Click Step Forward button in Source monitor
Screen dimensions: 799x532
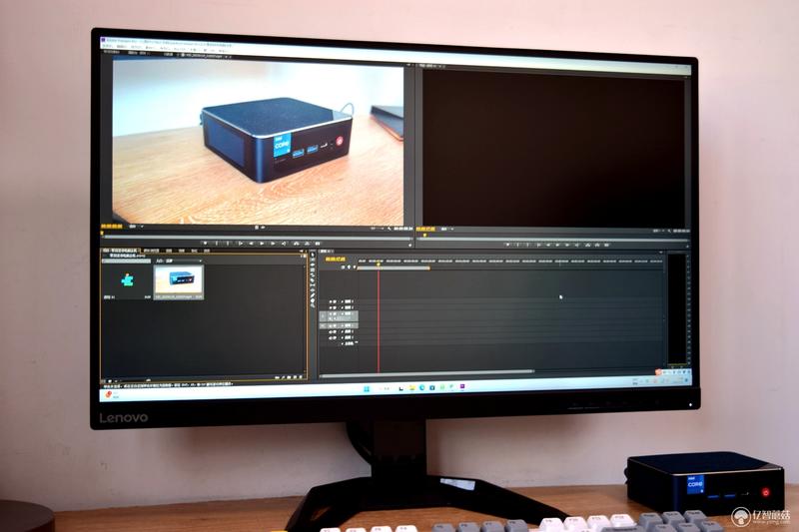pyautogui.click(x=273, y=244)
